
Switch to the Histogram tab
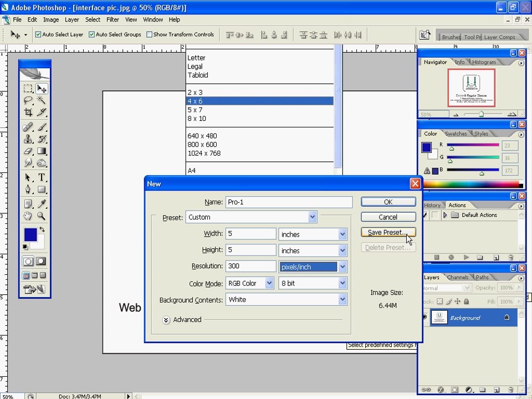[x=484, y=62]
